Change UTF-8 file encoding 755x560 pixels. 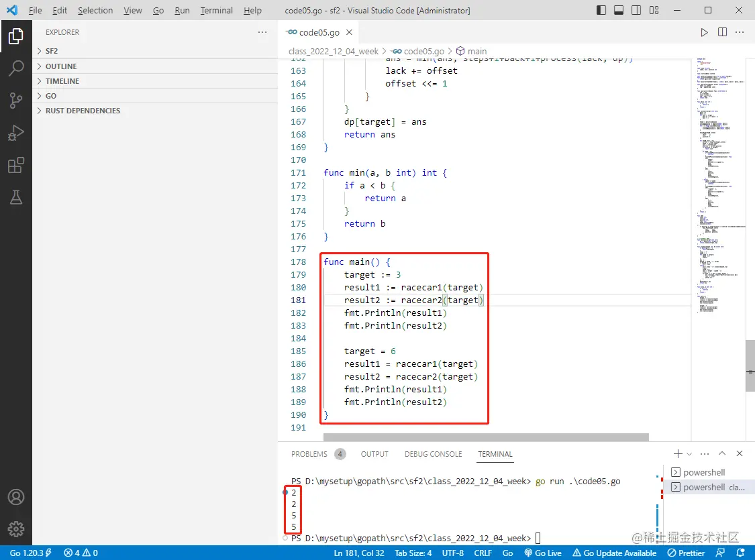point(452,553)
